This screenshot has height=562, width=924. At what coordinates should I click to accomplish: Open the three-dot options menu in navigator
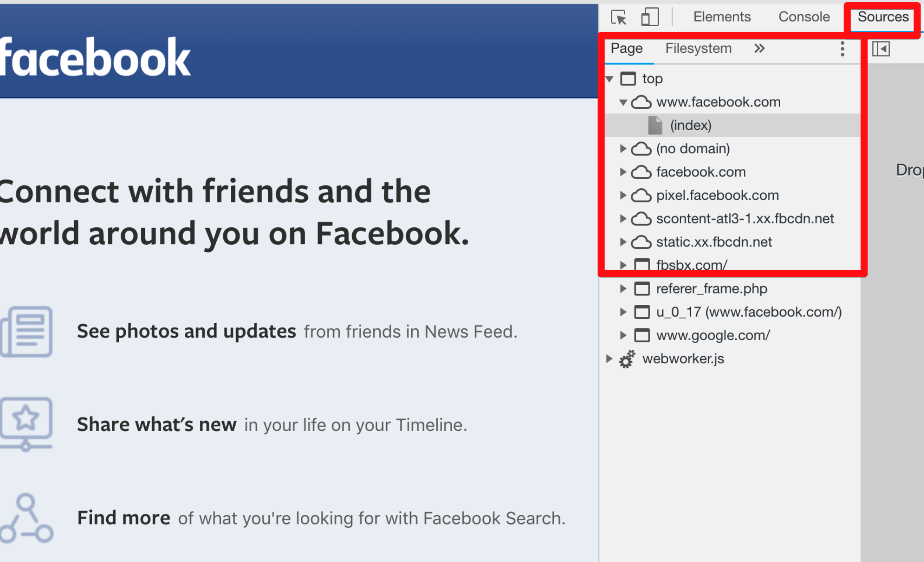(842, 49)
